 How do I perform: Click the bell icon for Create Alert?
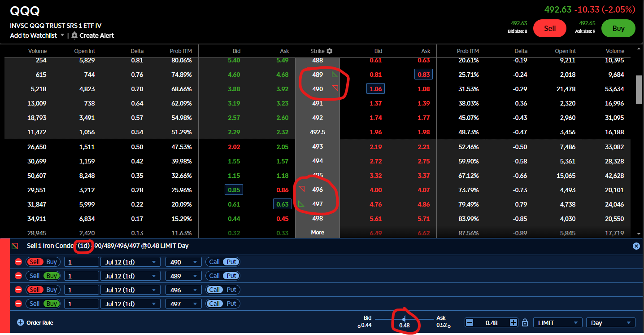(x=74, y=35)
